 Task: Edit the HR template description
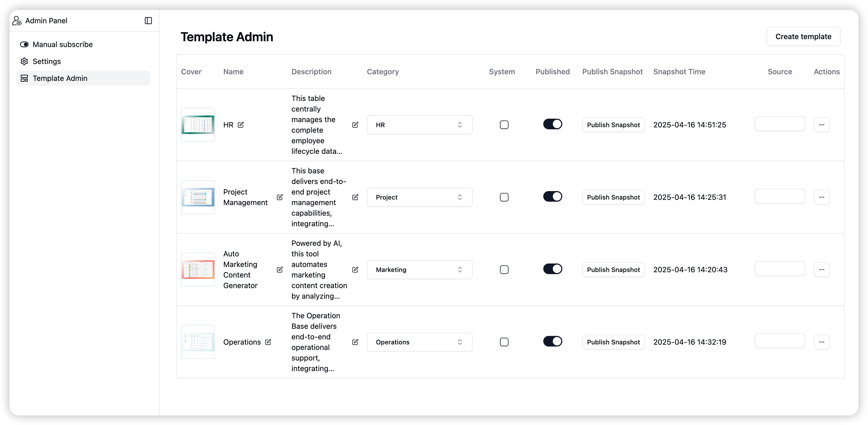(x=355, y=125)
